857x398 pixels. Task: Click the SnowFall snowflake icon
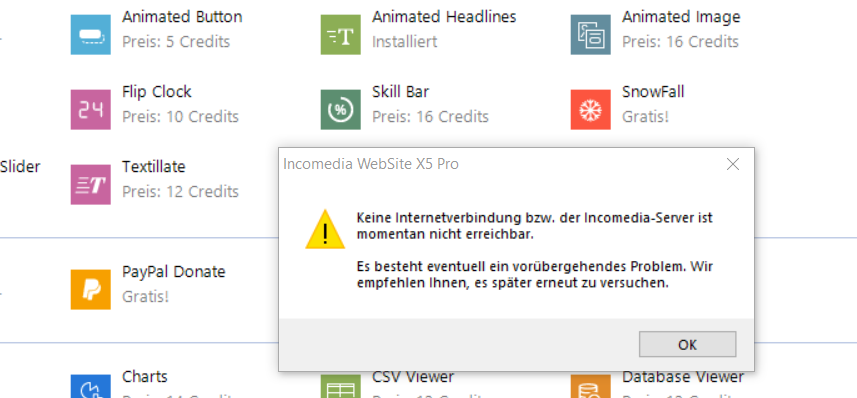pyautogui.click(x=591, y=110)
